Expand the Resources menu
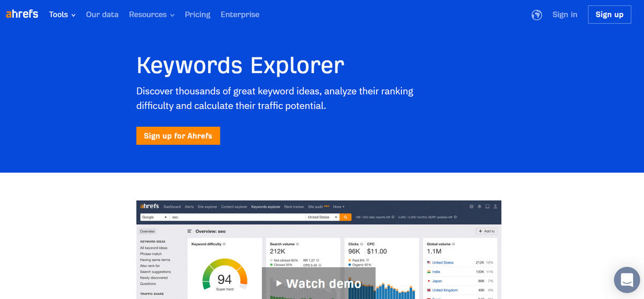Screen dimensions: 644x299 (x=152, y=14)
